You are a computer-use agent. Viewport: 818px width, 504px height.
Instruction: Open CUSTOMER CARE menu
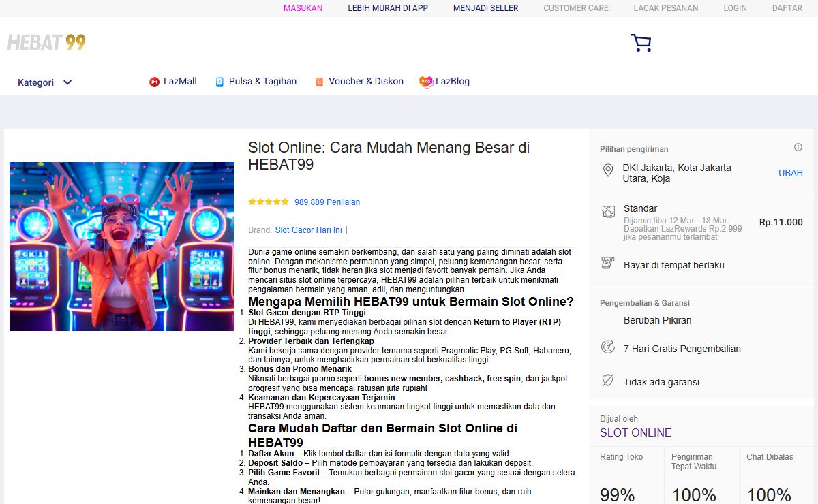click(575, 8)
